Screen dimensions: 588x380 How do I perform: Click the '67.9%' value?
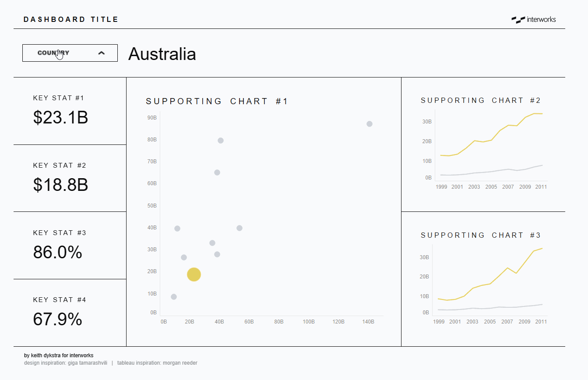[57, 319]
